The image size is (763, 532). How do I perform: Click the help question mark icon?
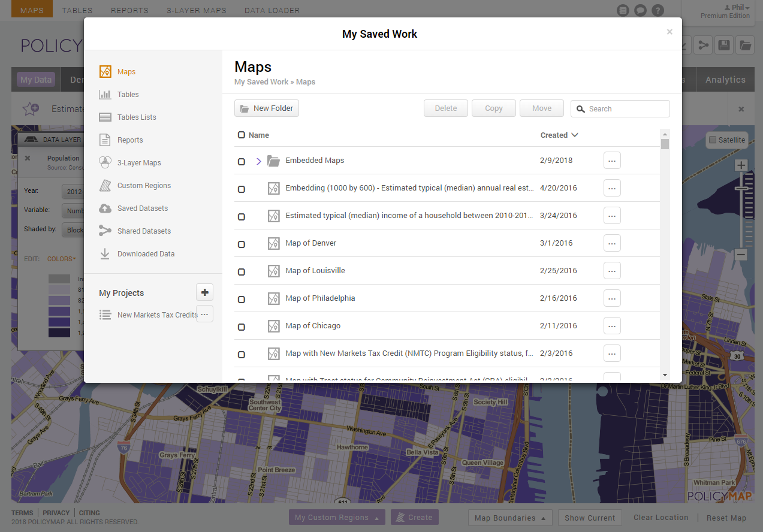[x=658, y=10]
